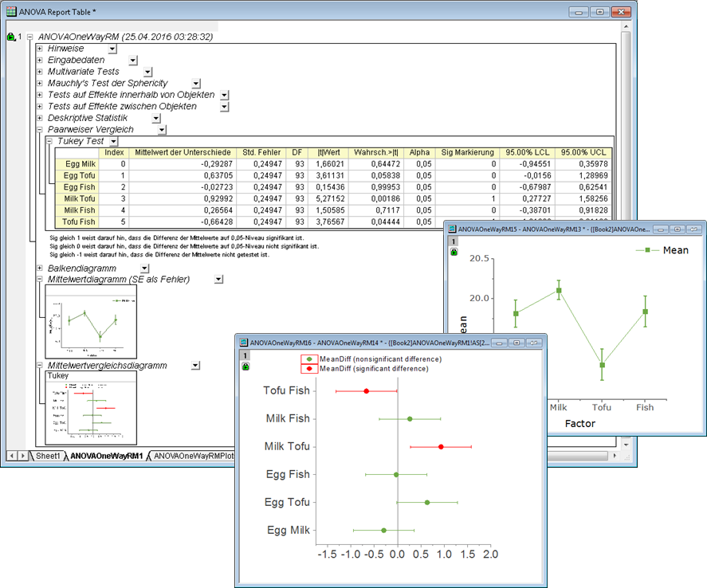707x588 pixels.
Task: Collapse Mittelwertdiagramm (SE als Fehler) section
Action: click(x=40, y=280)
